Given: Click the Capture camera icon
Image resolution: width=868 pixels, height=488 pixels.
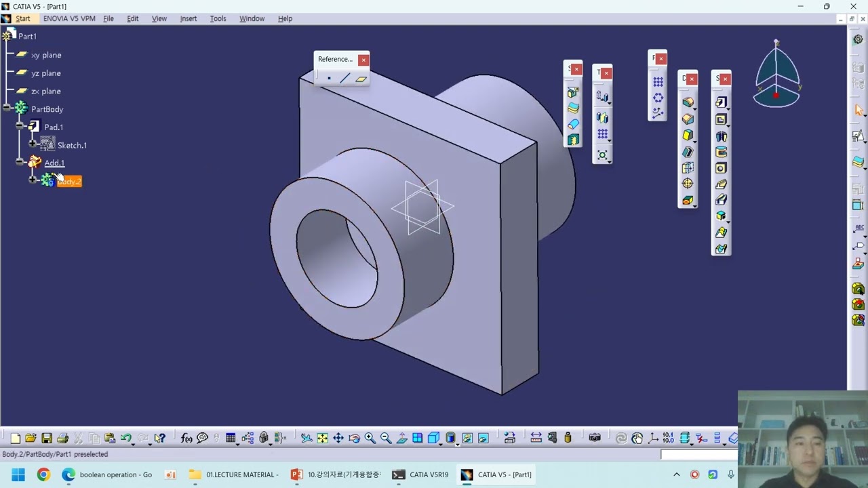Looking at the screenshot, I should coord(595,438).
